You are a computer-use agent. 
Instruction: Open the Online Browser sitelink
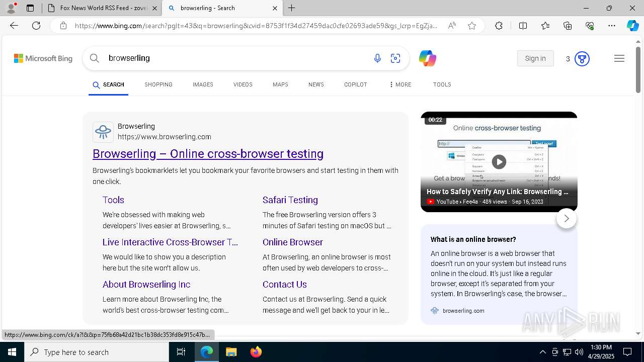(293, 242)
